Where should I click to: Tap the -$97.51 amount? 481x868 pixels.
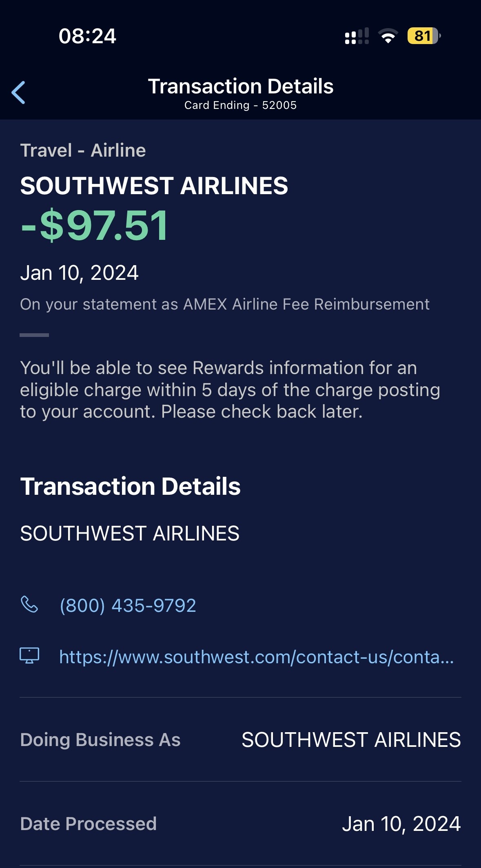point(94,225)
